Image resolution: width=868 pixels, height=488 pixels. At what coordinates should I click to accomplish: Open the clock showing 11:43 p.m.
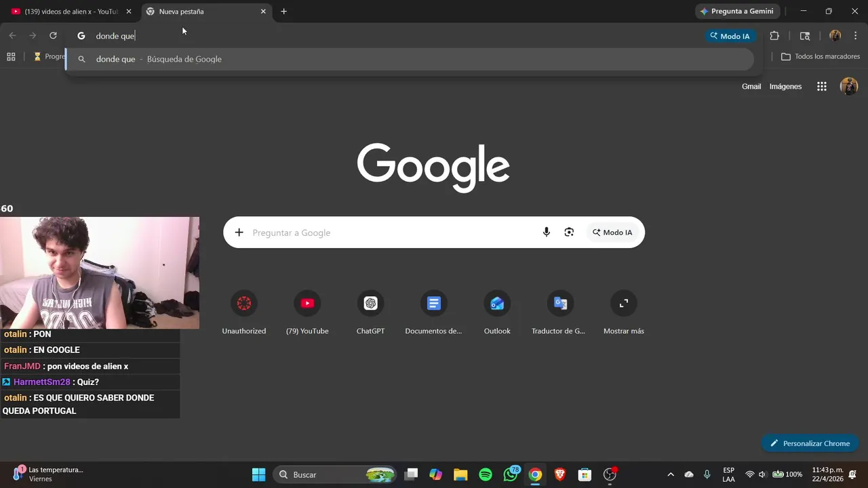tap(827, 474)
